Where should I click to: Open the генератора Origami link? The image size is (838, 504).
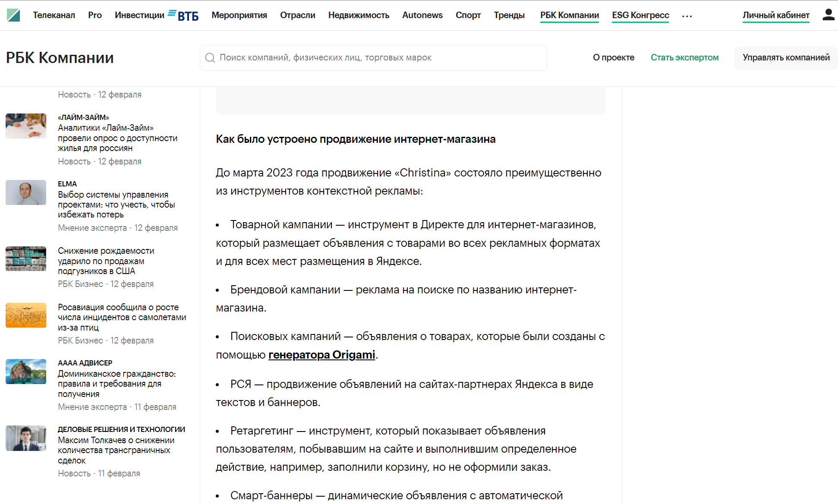coord(322,355)
